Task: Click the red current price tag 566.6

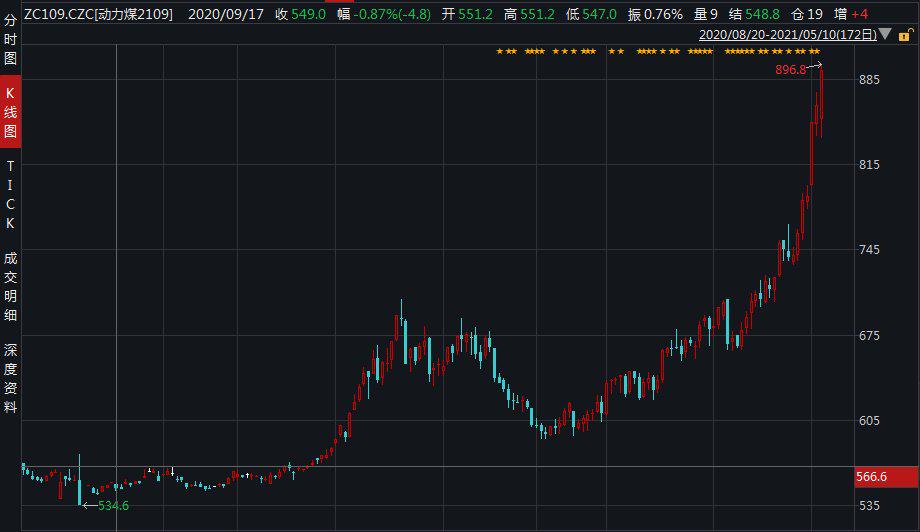Action: tap(887, 477)
